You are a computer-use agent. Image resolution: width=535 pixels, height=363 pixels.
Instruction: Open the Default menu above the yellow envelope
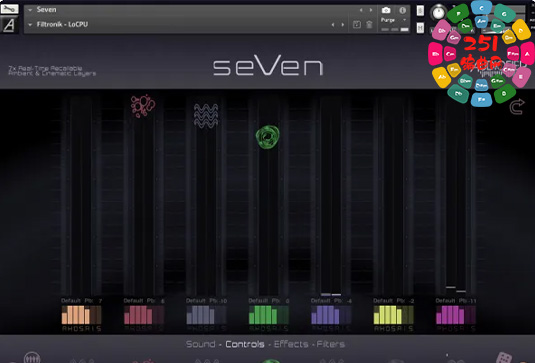click(383, 301)
